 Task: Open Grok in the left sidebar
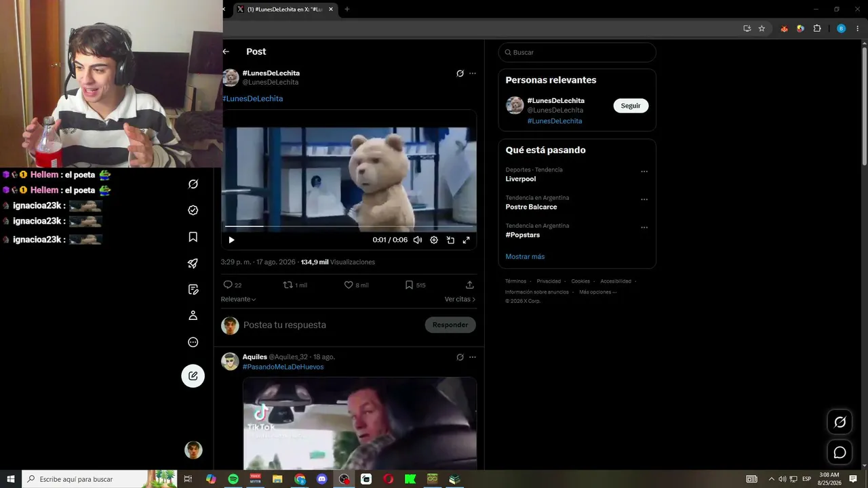(x=193, y=184)
